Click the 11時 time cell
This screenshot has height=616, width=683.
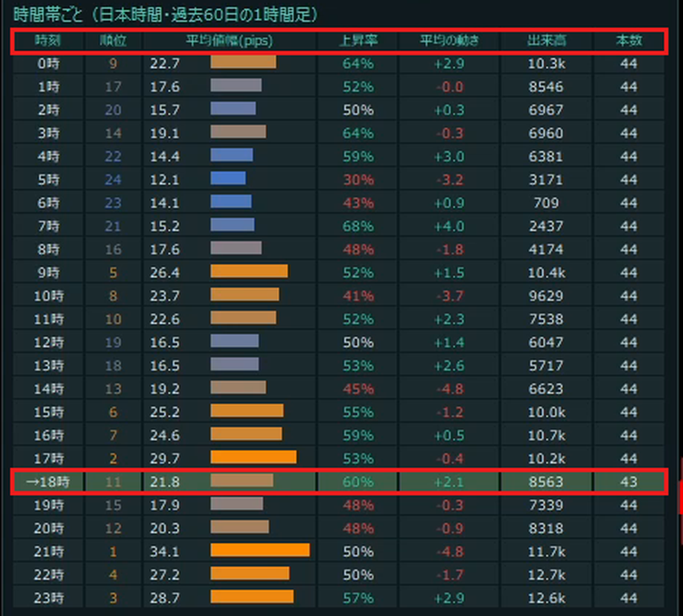[48, 319]
